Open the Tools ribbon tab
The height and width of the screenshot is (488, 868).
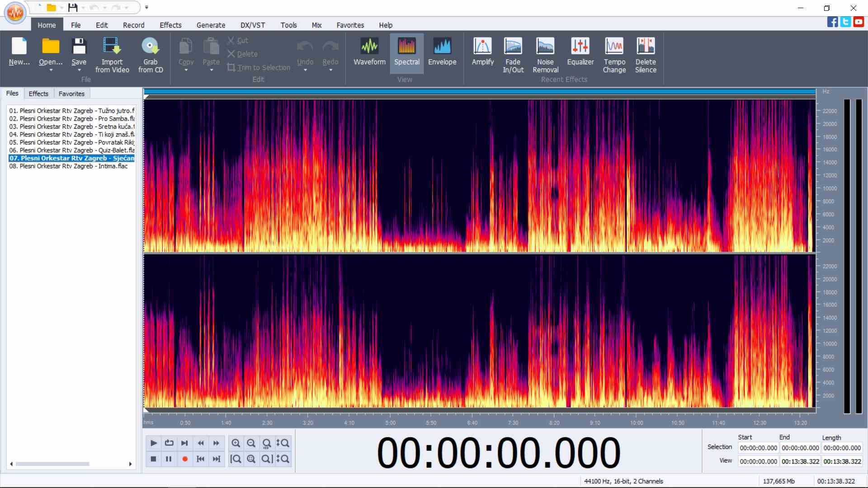point(288,25)
